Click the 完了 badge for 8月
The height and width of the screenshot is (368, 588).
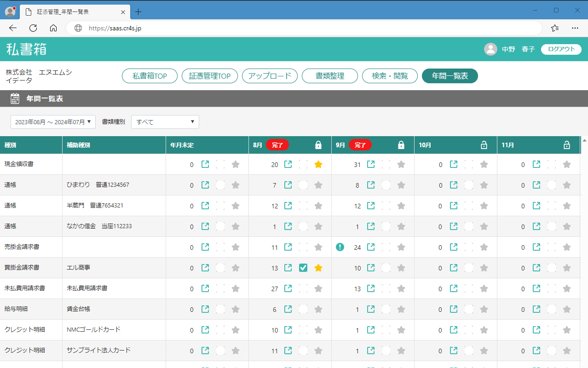277,145
